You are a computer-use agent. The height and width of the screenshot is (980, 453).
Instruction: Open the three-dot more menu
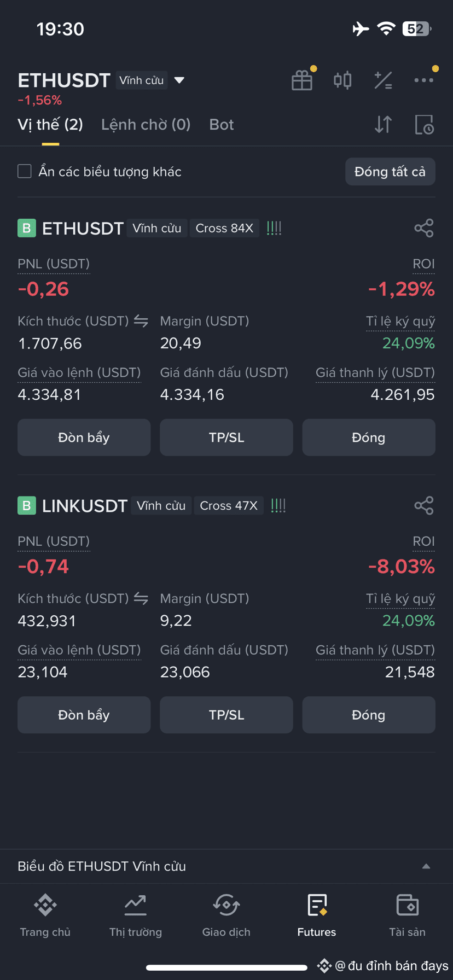pos(423,80)
